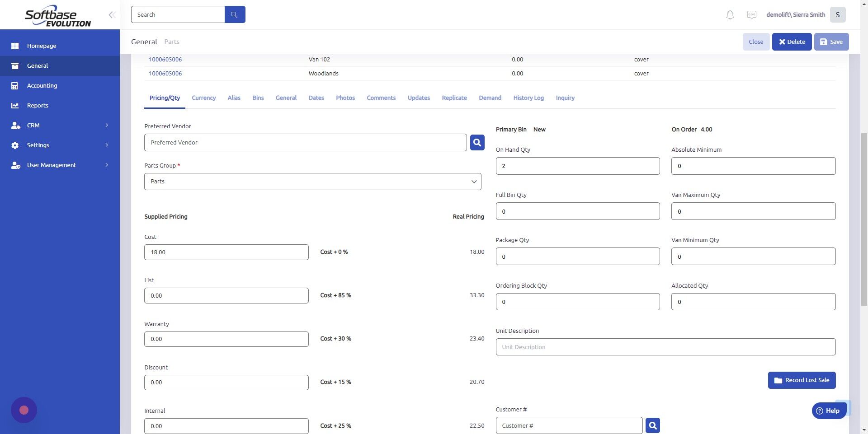Click inside the Cost input field

(x=226, y=252)
